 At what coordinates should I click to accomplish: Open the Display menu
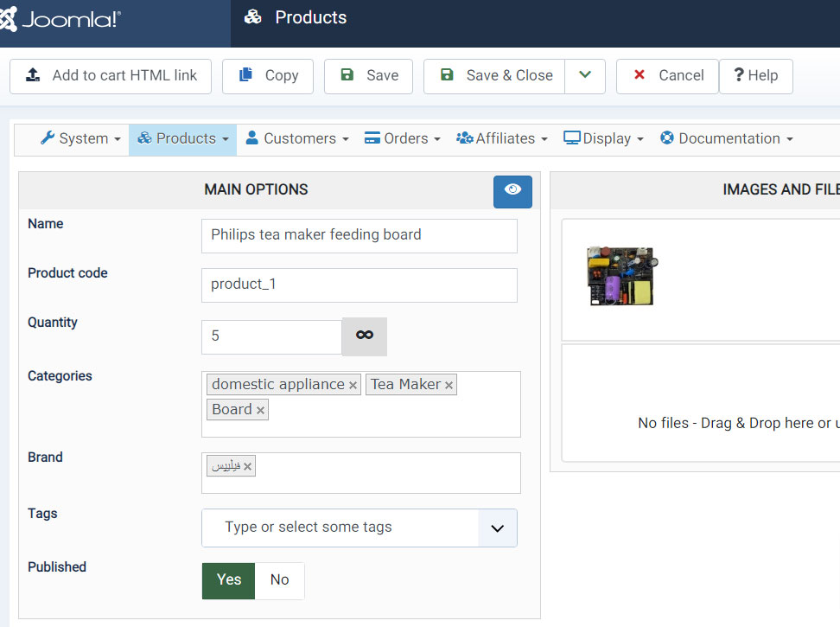click(x=603, y=138)
